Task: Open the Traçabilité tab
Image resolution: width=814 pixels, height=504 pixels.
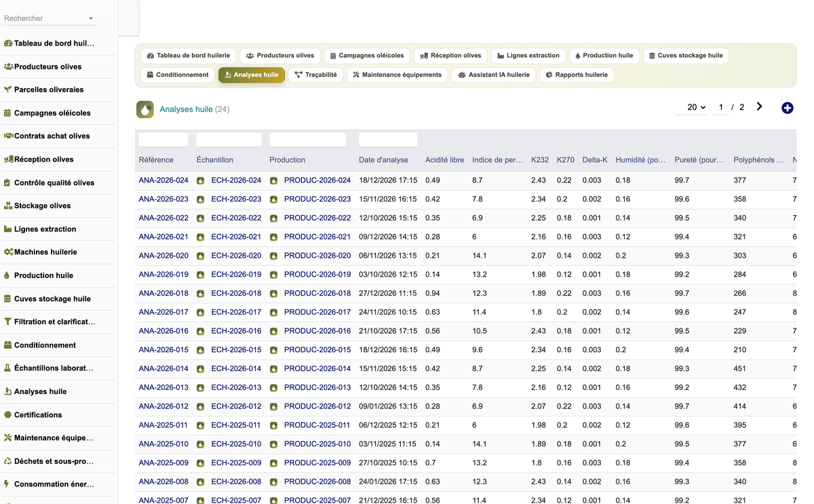Action: pos(316,75)
